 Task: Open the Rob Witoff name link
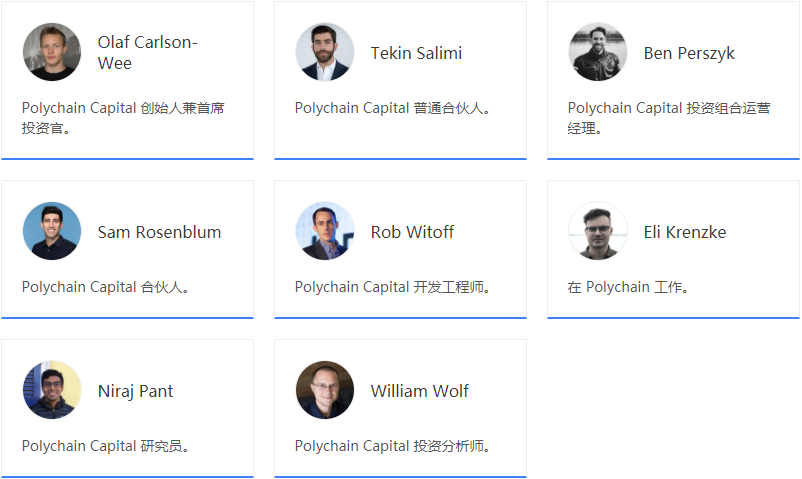click(412, 232)
